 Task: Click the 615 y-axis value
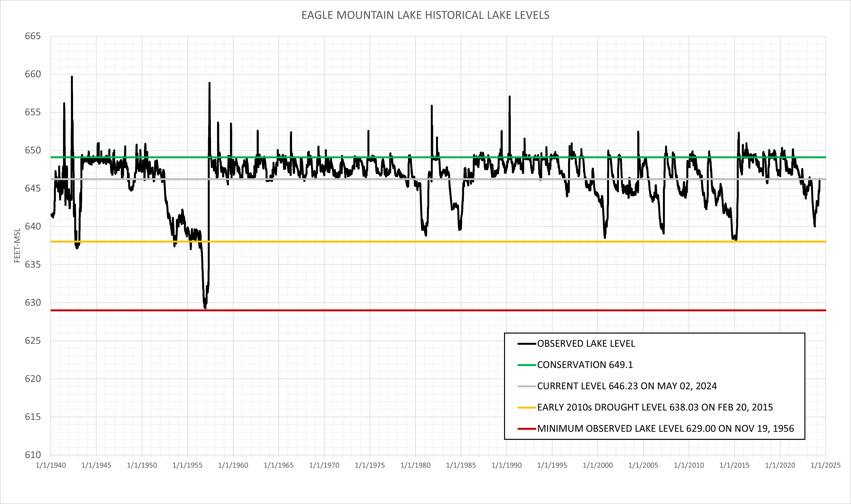33,417
